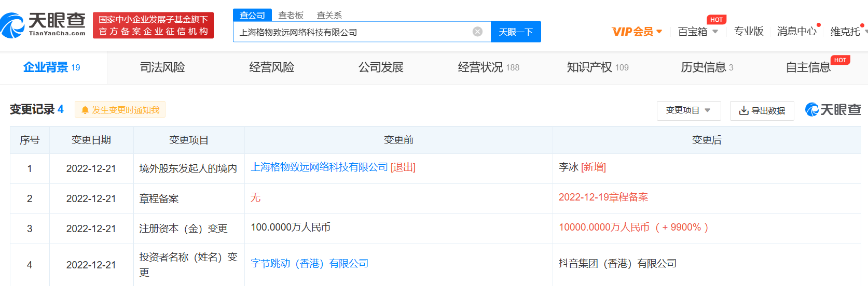Viewport: 868px width, 286px height.
Task: Click the 变更项目 column header
Action: click(189, 140)
